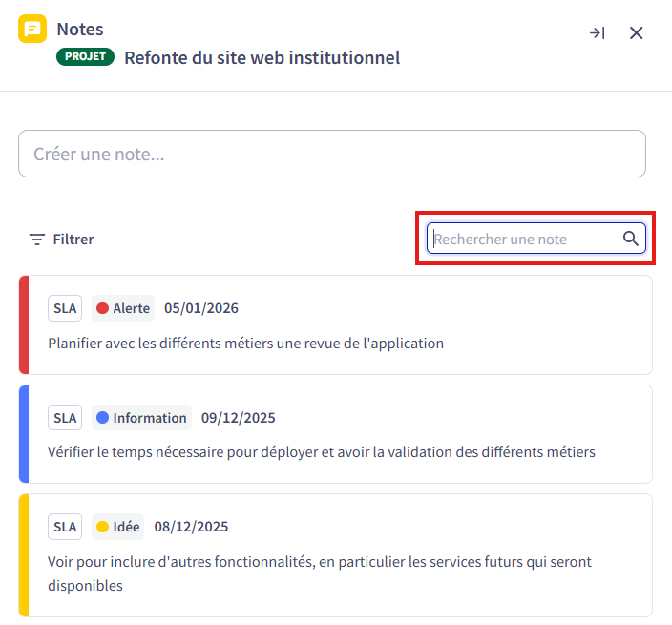Image resolution: width=672 pixels, height=625 pixels.
Task: Click the 05/01/2026 note date
Action: pyautogui.click(x=201, y=308)
